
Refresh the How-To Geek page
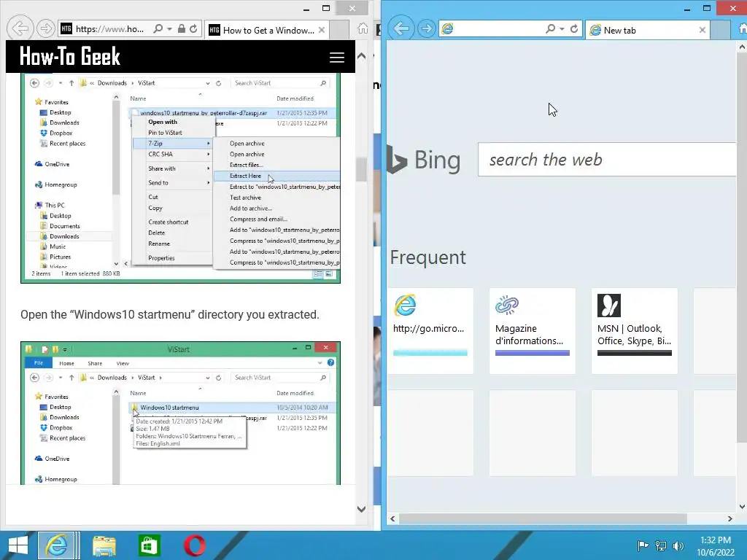193,29
